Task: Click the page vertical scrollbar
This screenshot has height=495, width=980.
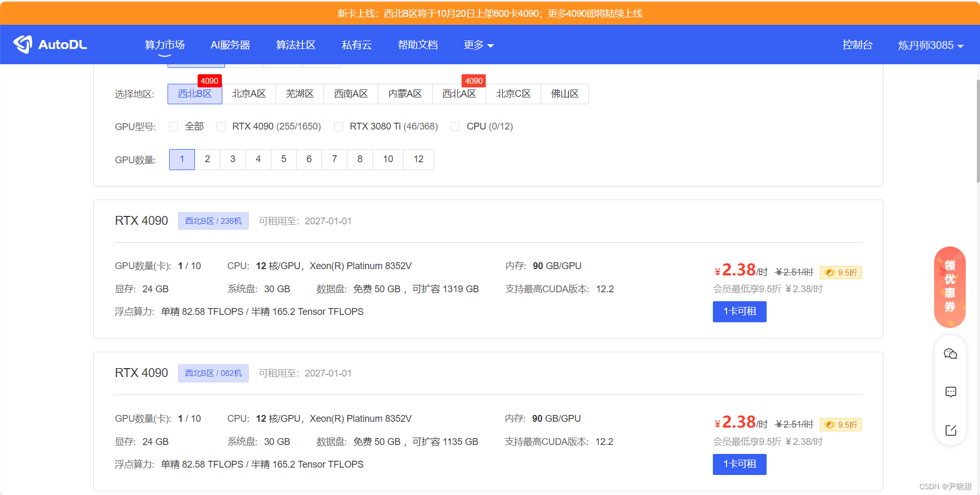Action: [x=978, y=132]
